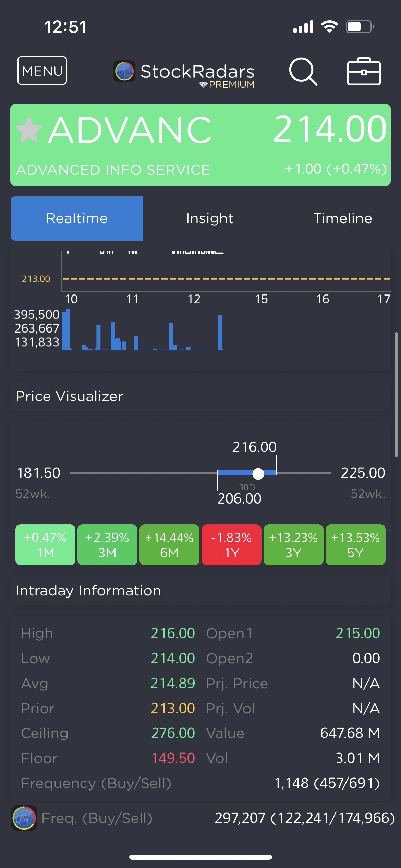Tap the 181.50 52wk low value

click(x=38, y=473)
